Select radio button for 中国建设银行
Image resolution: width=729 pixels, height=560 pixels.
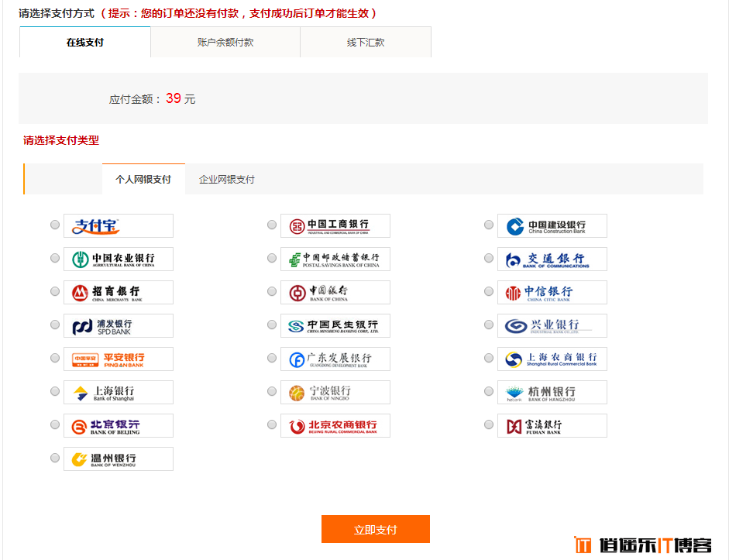(489, 225)
